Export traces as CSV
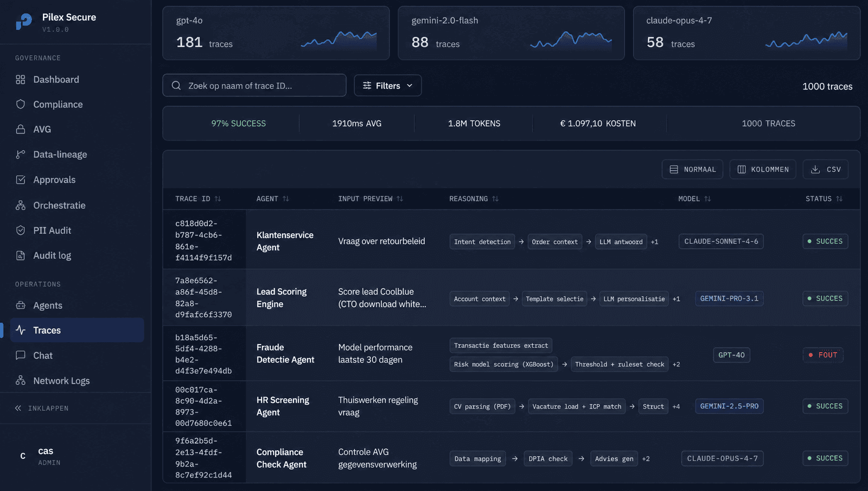This screenshot has width=868, height=491. pos(826,169)
